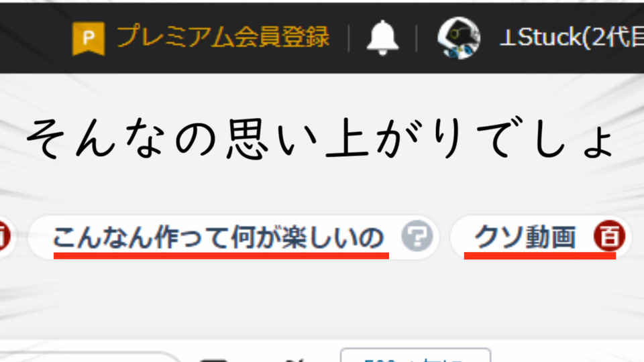Click the pill containing こんなん作って何が楽しいの tag
644x362 pixels.
coord(233,237)
